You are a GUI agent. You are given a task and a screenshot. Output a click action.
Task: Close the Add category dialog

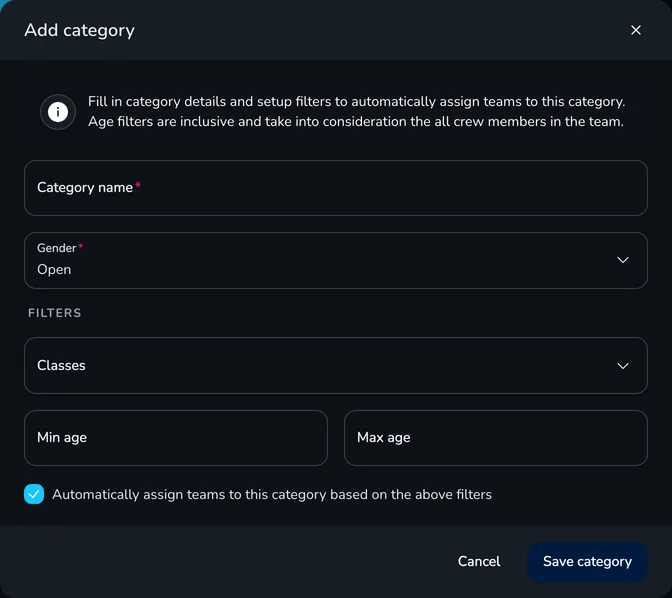point(636,30)
